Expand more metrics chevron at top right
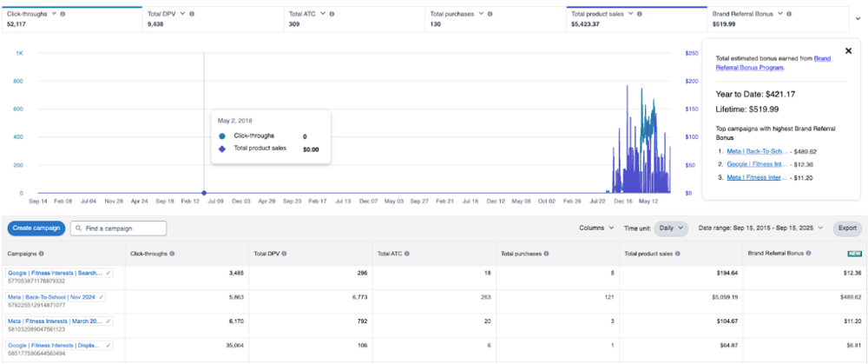Viewport: 868px width, 364px height. click(x=858, y=19)
